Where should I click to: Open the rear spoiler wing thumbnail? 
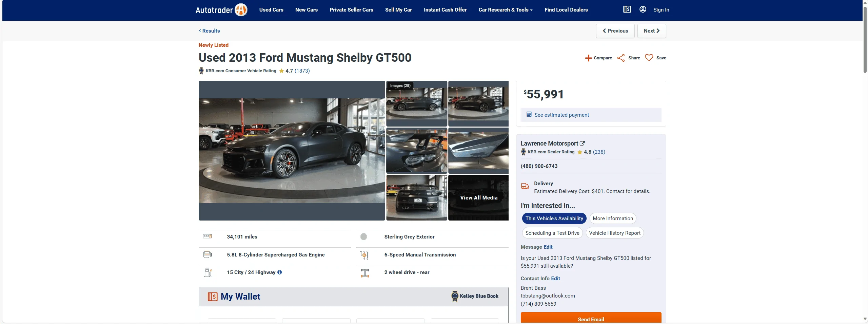[x=416, y=150]
